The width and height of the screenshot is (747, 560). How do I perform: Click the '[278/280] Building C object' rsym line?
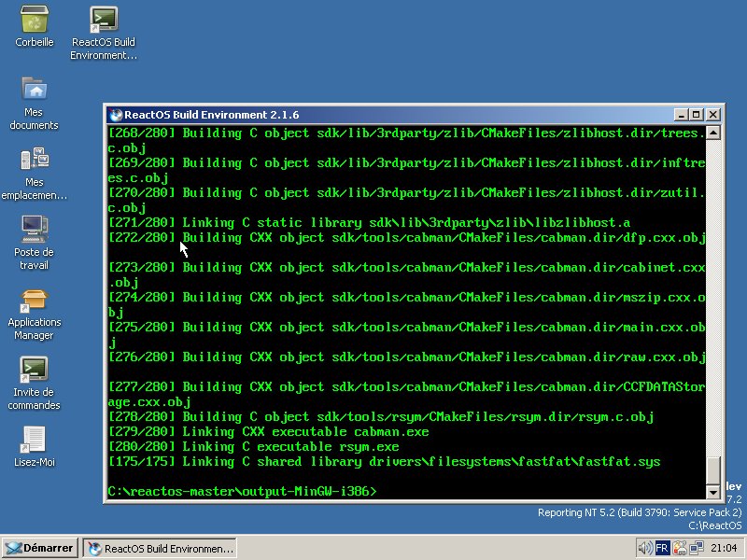pyautogui.click(x=381, y=416)
